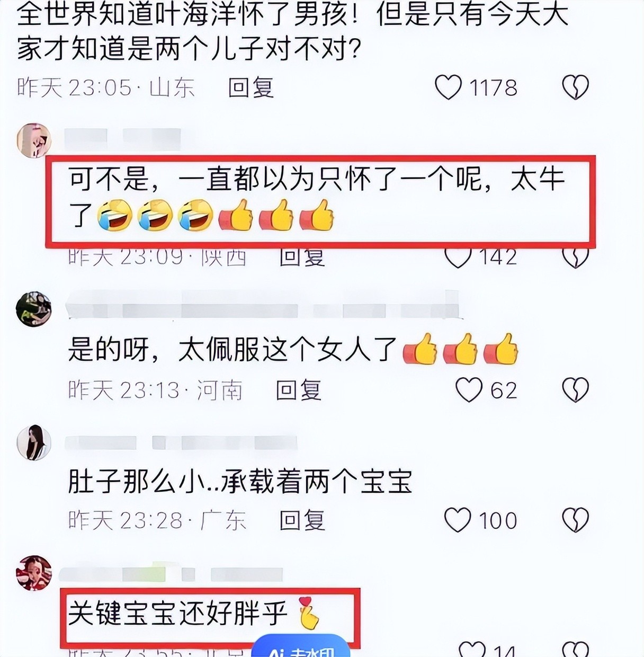Open avatar of 关键宝宝还好胖乎 commenter
The height and width of the screenshot is (657, 644).
point(34,573)
